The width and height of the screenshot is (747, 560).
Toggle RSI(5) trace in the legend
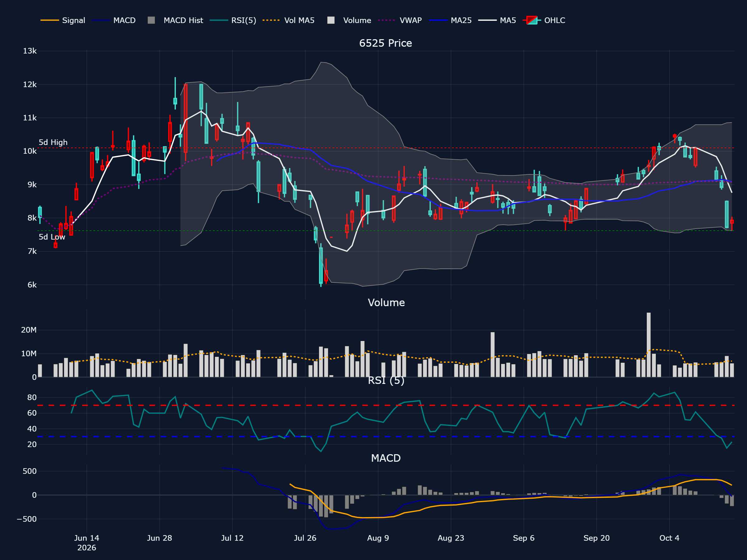233,20
